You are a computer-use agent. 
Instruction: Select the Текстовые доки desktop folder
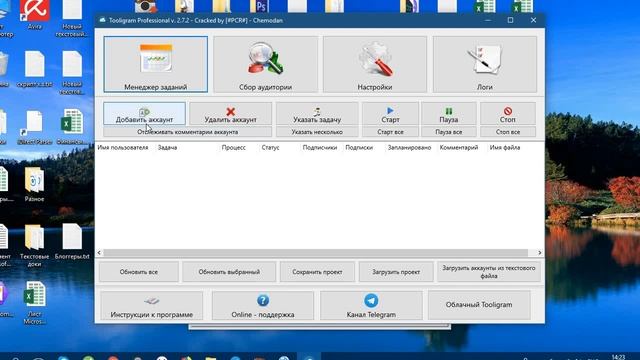(x=34, y=245)
